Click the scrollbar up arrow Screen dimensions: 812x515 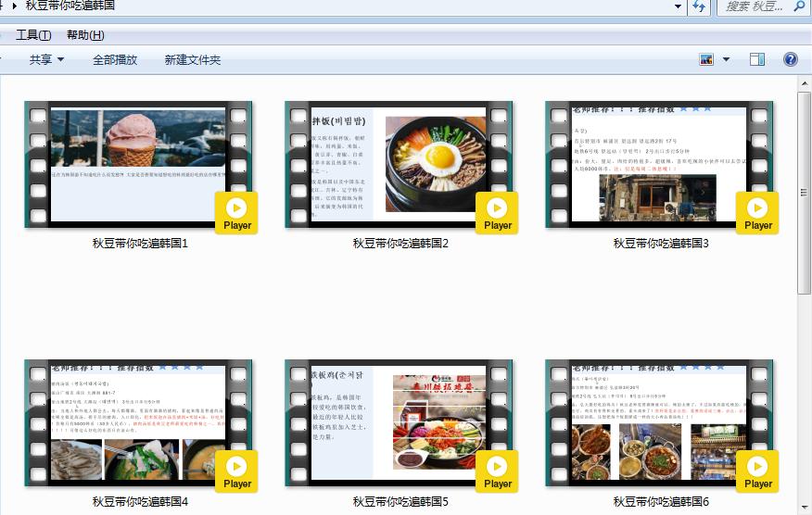point(805,83)
